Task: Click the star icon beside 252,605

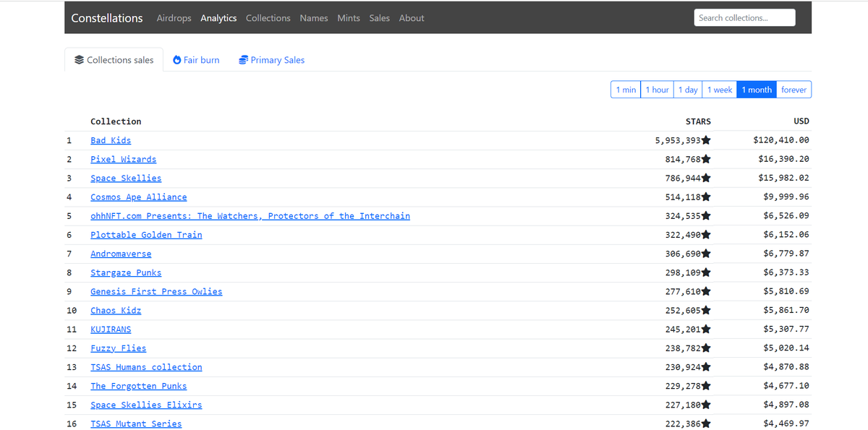Action: (706, 310)
